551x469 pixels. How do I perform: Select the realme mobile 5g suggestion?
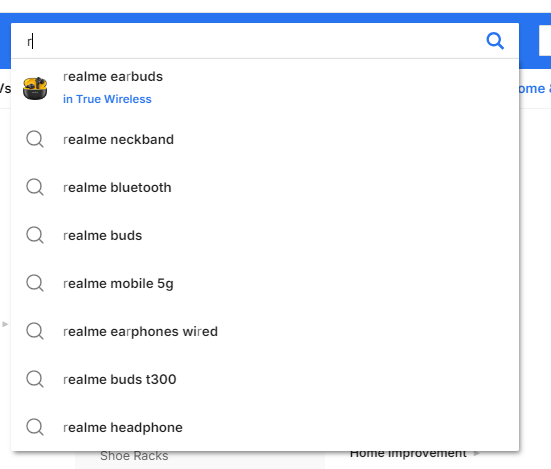click(265, 283)
